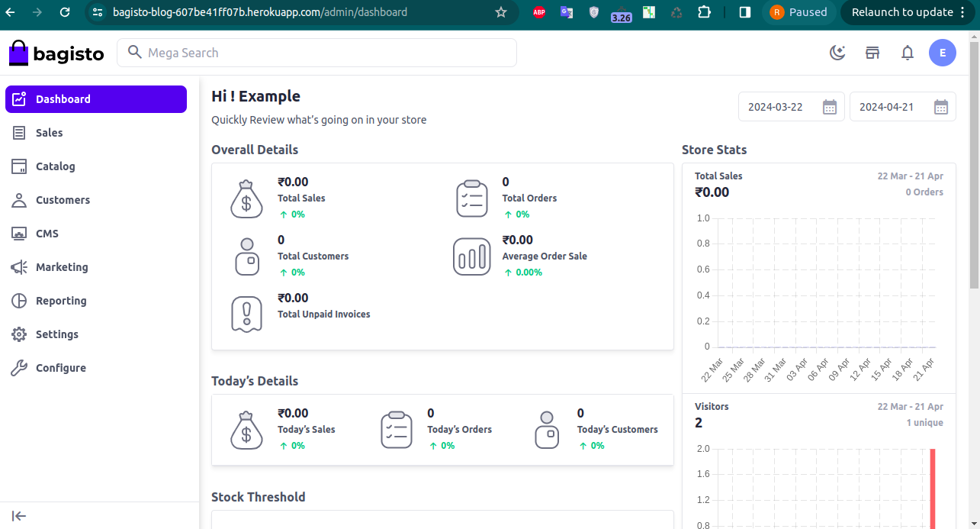980x529 pixels.
Task: Click the browser address bar URL
Action: click(260, 12)
